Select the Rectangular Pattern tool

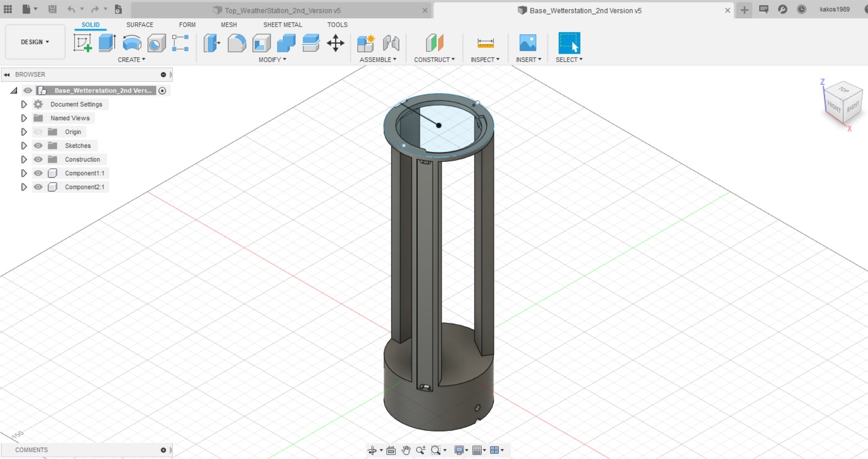point(181,43)
